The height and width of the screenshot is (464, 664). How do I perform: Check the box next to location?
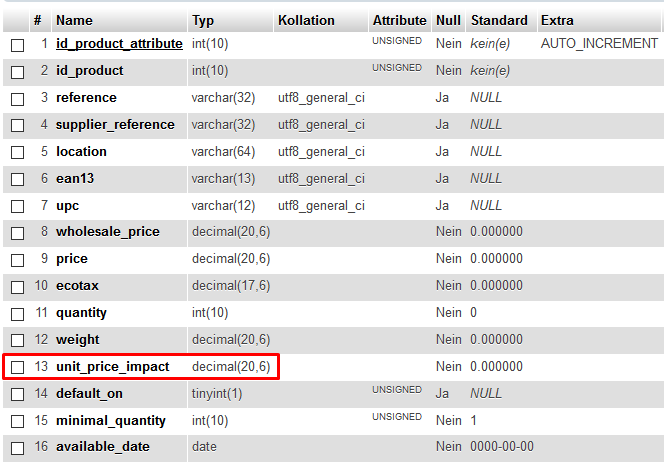(x=17, y=152)
